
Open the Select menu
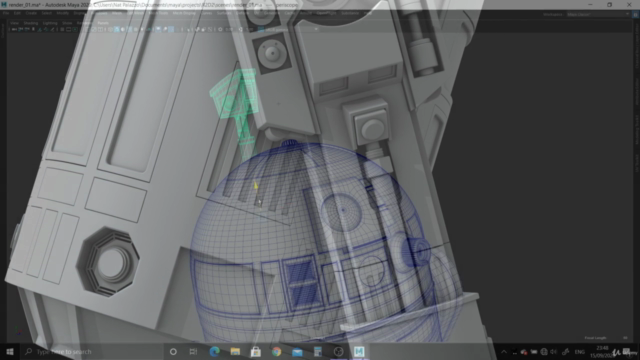[x=47, y=13]
